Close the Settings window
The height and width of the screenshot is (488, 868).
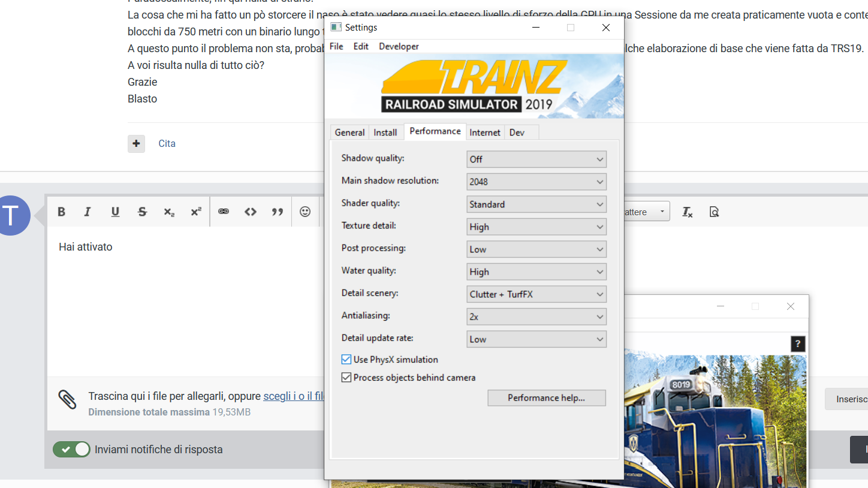(x=606, y=28)
